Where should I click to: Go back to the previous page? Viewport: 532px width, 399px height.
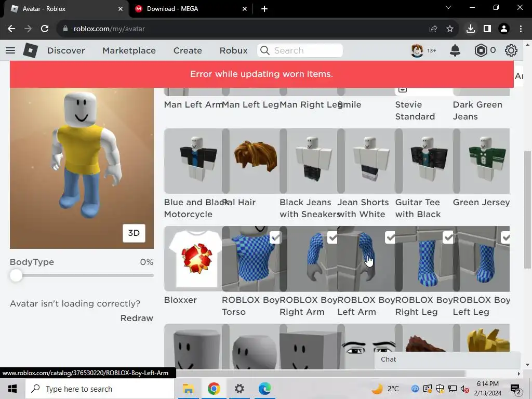(11, 29)
